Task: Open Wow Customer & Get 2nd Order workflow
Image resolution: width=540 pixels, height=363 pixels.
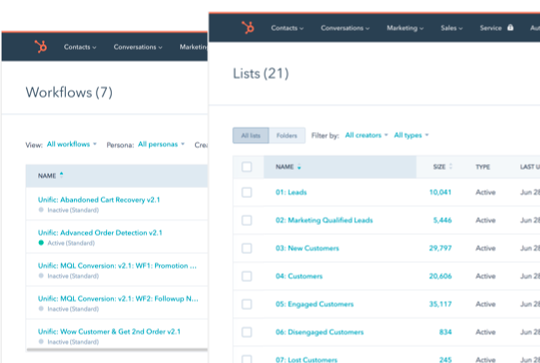Action: pyautogui.click(x=109, y=332)
